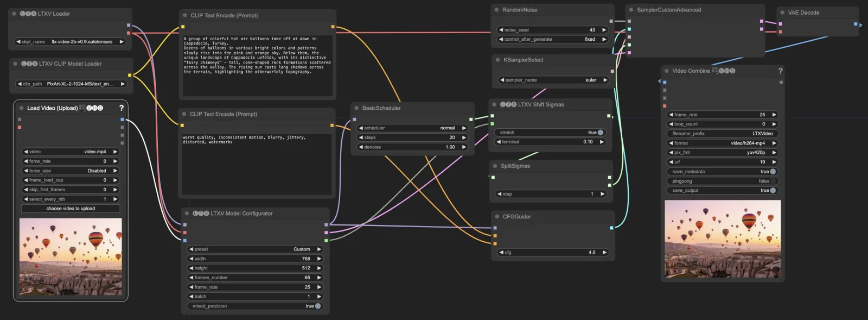Open preset dropdown set to Custom

[256, 249]
